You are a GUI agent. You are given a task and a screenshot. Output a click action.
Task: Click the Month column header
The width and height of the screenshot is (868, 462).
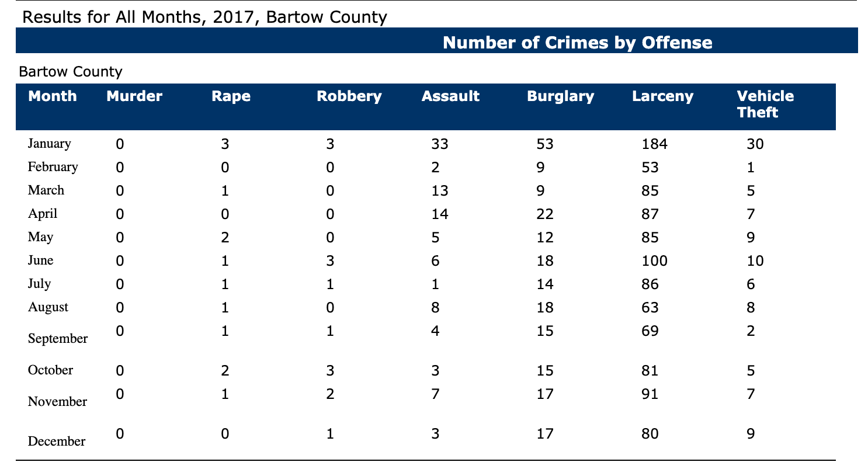click(x=53, y=96)
